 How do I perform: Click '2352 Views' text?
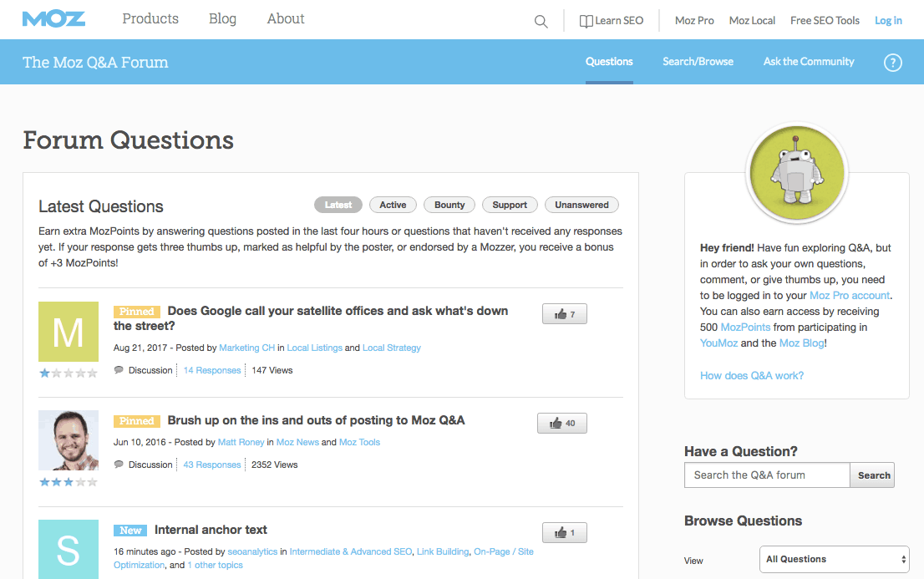point(275,465)
